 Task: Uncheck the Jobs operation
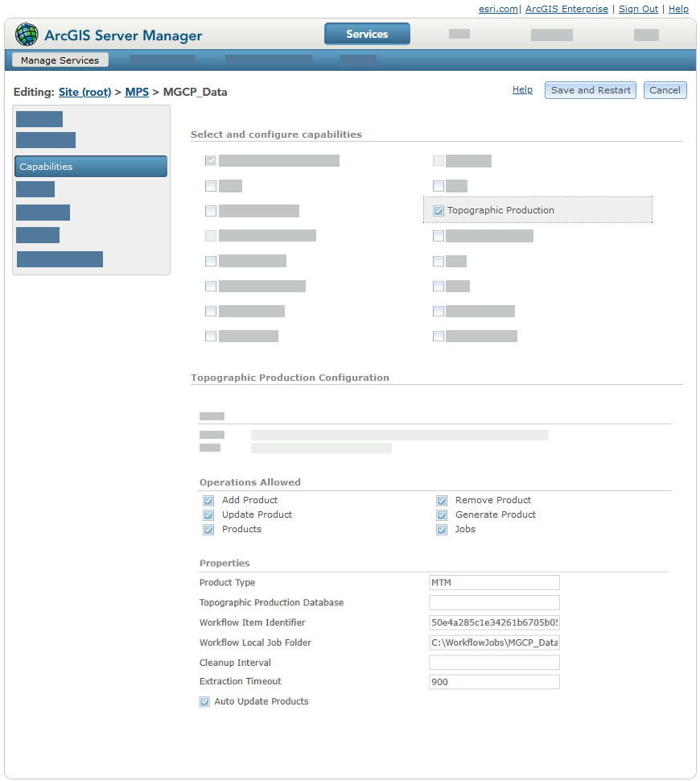coord(442,529)
